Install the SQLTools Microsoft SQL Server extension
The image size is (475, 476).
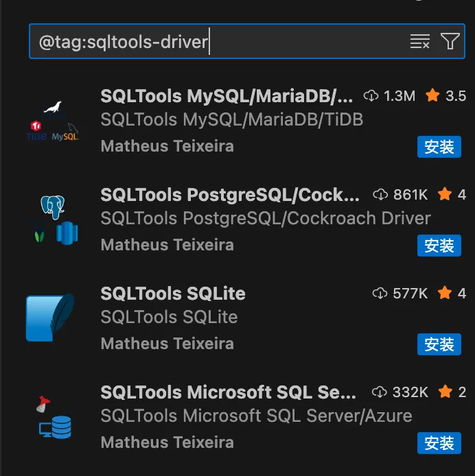point(439,443)
